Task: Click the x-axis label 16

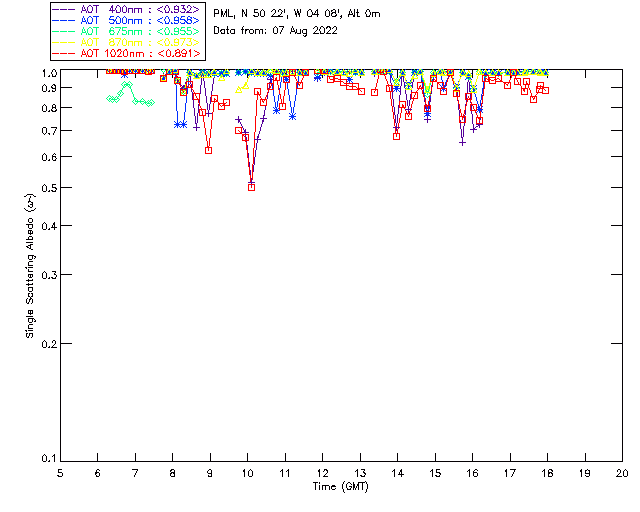Action: point(472,473)
